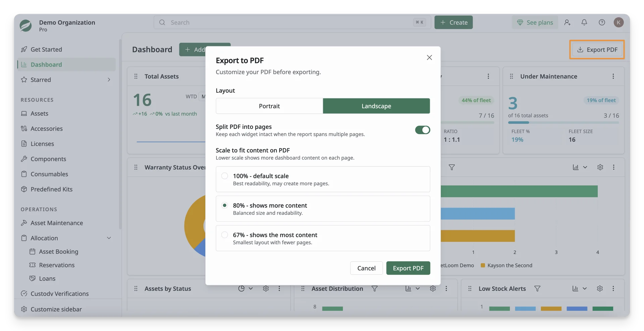Click the Create button
The image size is (644, 331).
click(453, 22)
